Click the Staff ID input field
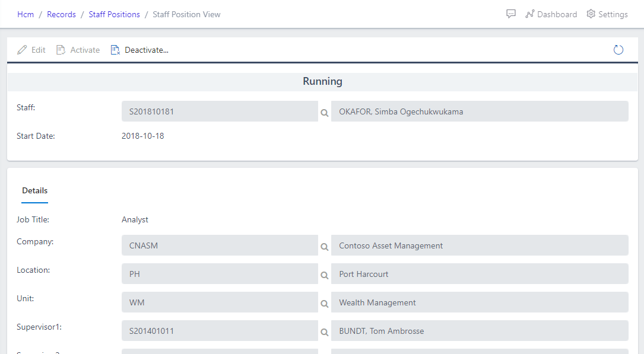Viewport: 644px width, 354px height. tap(220, 111)
